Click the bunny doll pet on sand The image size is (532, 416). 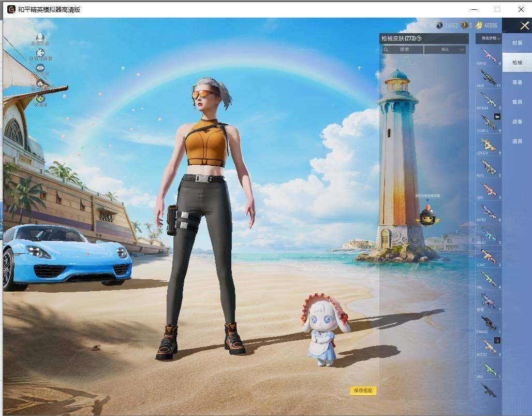[325, 329]
